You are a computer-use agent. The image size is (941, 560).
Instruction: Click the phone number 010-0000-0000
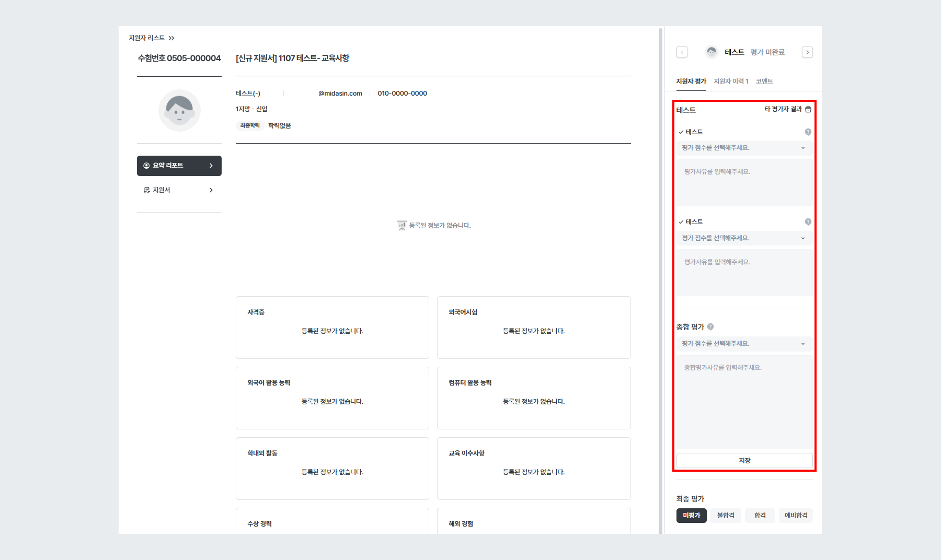(x=403, y=94)
